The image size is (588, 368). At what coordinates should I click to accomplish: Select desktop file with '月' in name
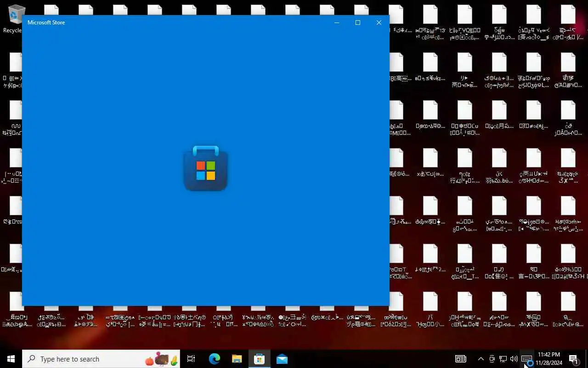499,115
